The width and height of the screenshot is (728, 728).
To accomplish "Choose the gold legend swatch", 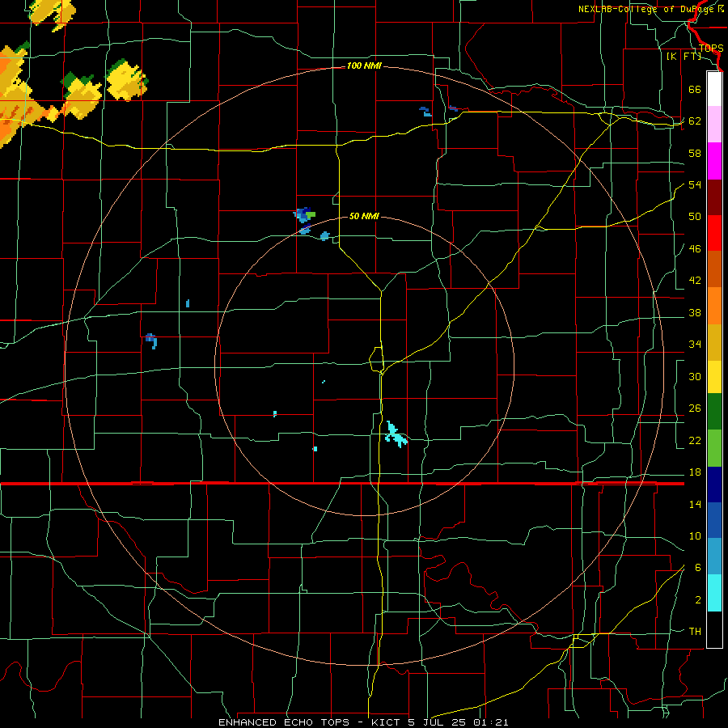I will 714,342.
